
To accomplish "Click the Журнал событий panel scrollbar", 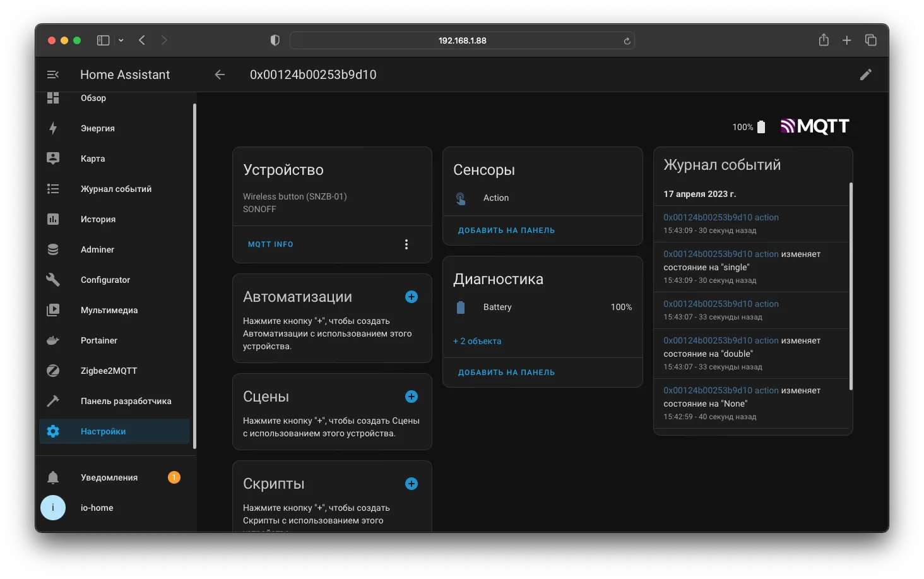I will 851,286.
